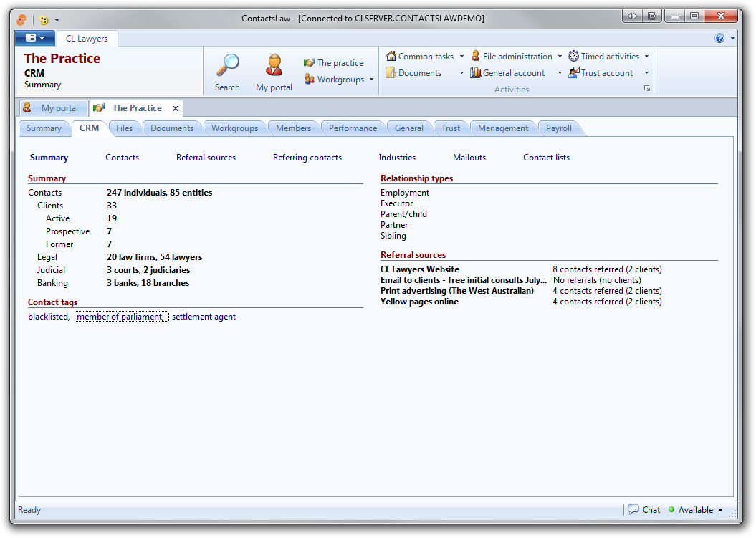
Task: Open the Mailouts link
Action: (x=469, y=158)
